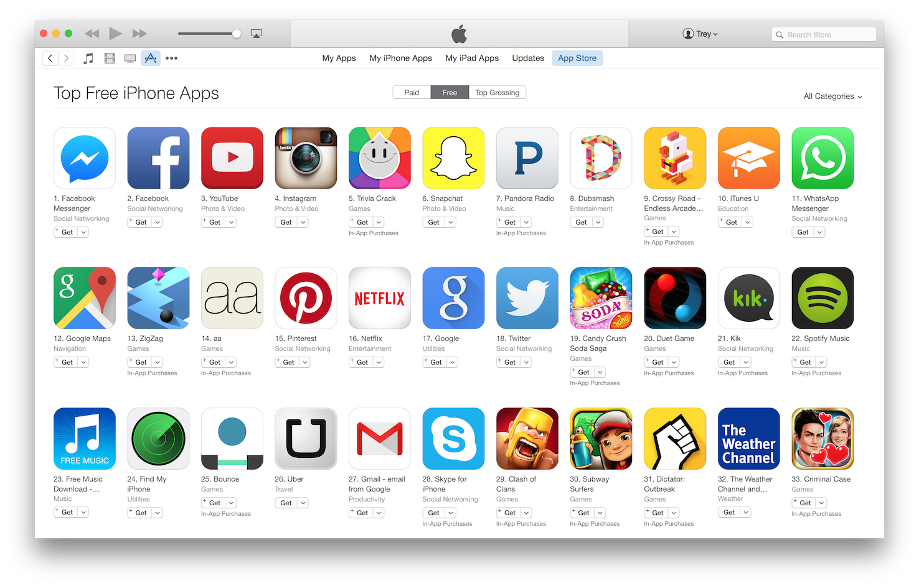Image resolution: width=919 pixels, height=588 pixels.
Task: Select the Top Grossing chart segment
Action: coord(497,93)
